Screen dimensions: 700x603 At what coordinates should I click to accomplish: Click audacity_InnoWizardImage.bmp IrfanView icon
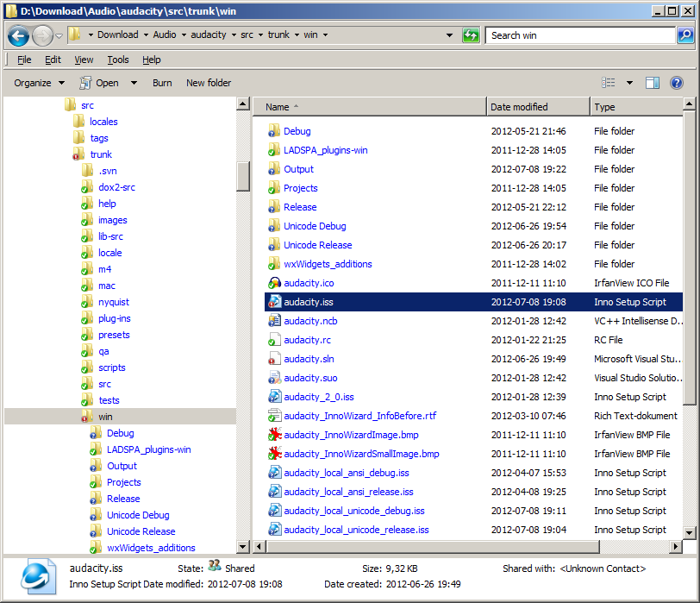tap(274, 435)
